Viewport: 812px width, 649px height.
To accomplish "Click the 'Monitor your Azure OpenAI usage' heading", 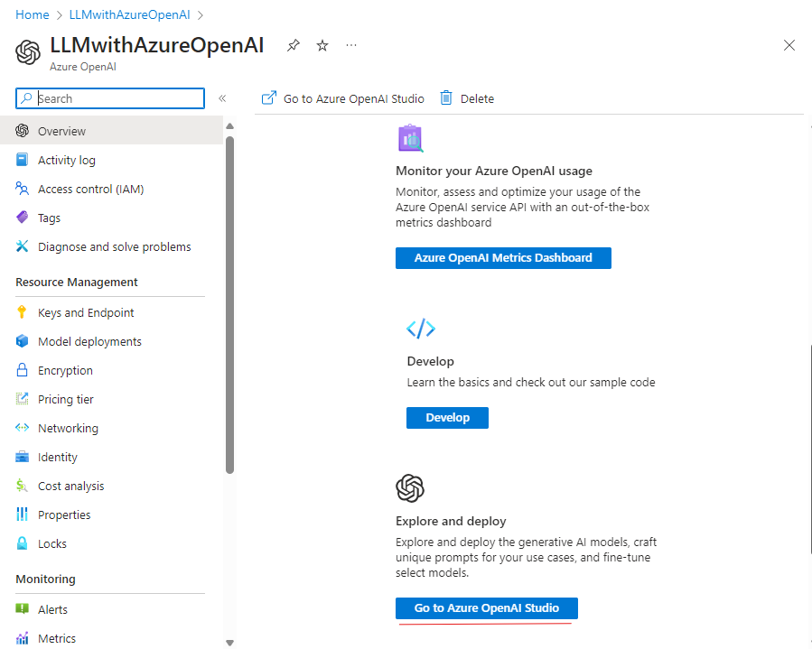I will (494, 171).
